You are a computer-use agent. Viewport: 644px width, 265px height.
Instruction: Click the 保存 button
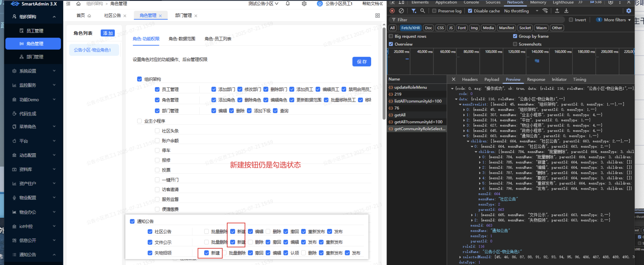pyautogui.click(x=362, y=62)
